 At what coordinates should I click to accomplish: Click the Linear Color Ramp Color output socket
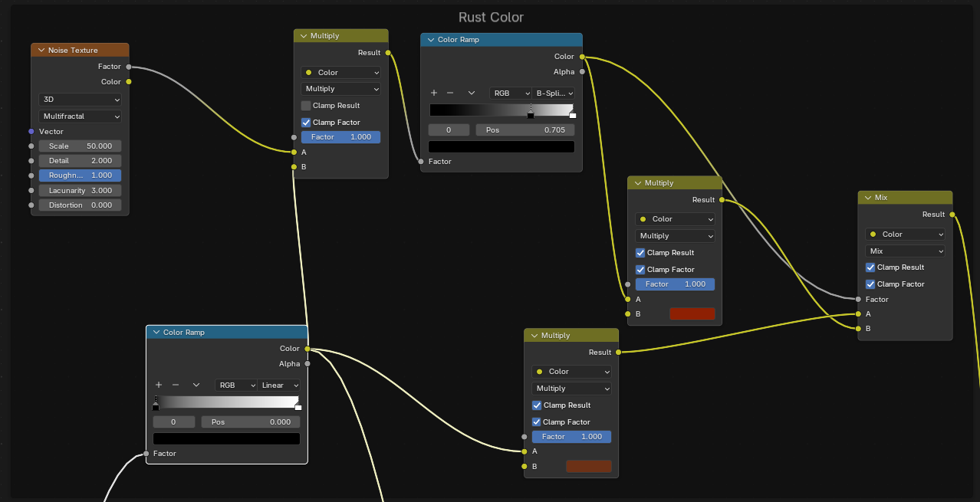[307, 349]
